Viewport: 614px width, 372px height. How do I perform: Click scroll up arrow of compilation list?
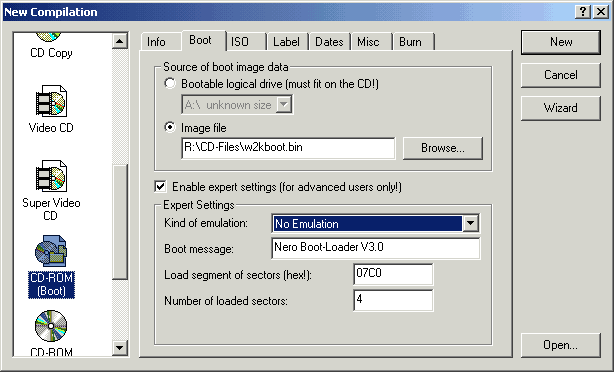[119, 41]
